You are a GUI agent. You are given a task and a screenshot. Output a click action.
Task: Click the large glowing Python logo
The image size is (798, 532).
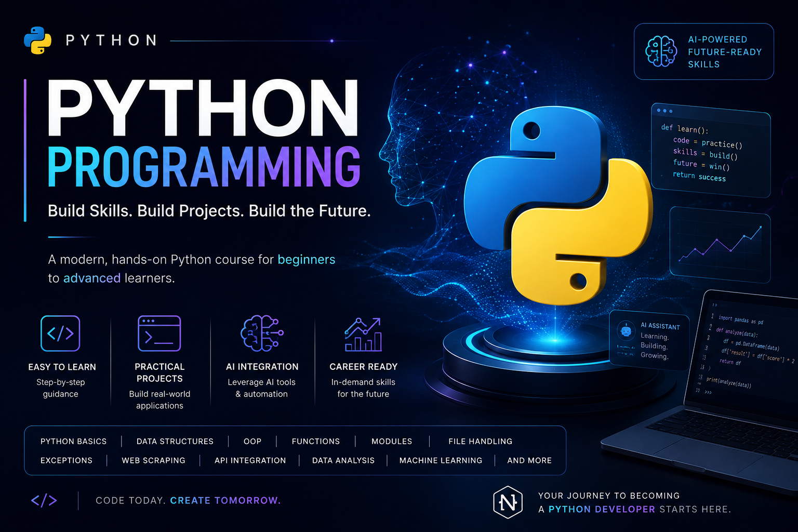[558, 206]
